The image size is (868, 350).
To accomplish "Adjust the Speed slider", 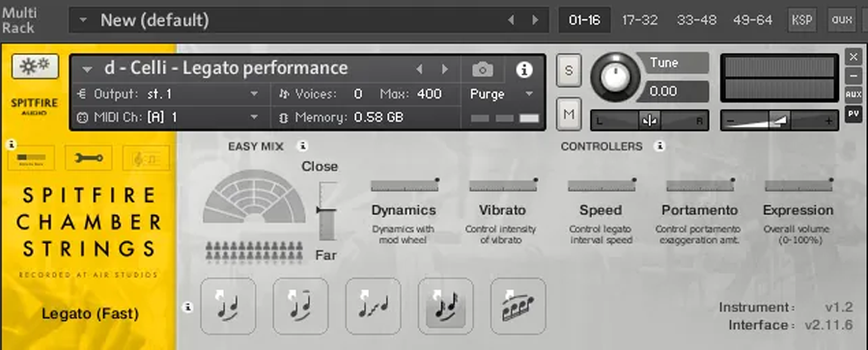I will click(602, 185).
